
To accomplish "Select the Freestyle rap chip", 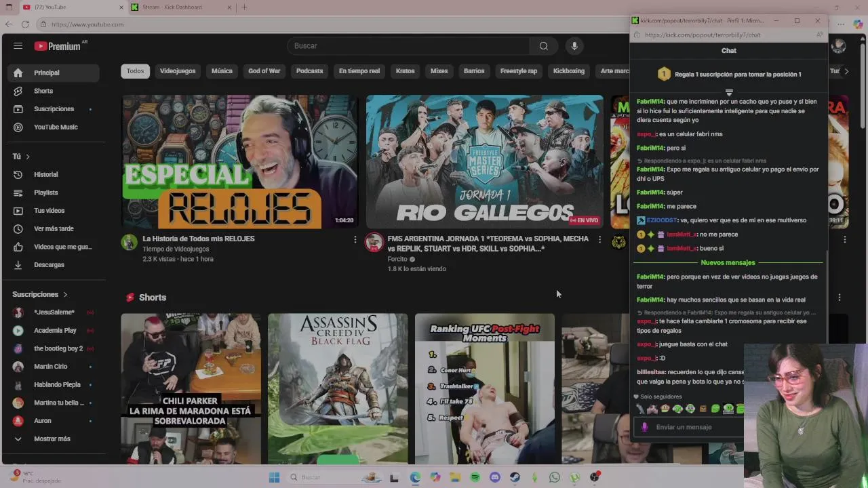I will click(x=519, y=71).
